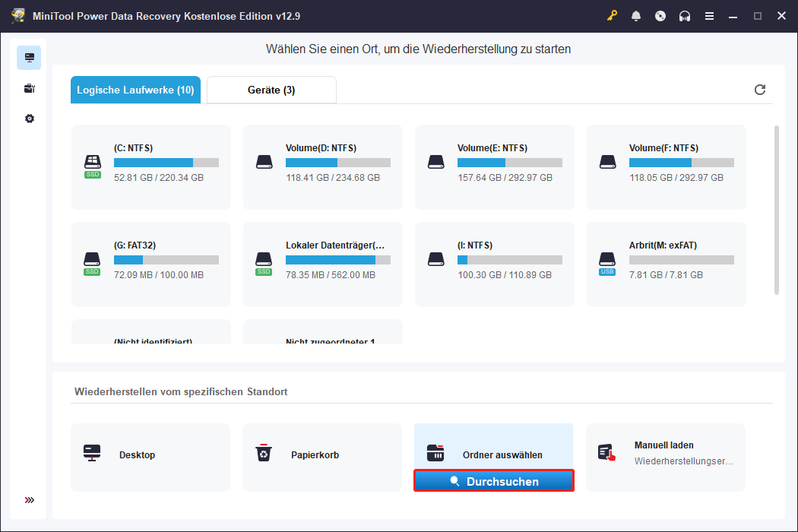798x532 pixels.
Task: Click Volume E: usage bar
Action: coord(510,163)
